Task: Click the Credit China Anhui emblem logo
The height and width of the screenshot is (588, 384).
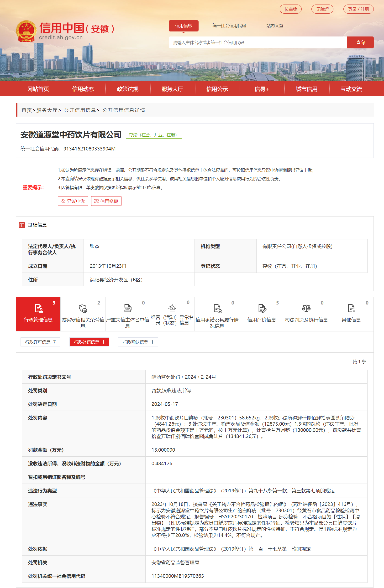Action: point(26,31)
